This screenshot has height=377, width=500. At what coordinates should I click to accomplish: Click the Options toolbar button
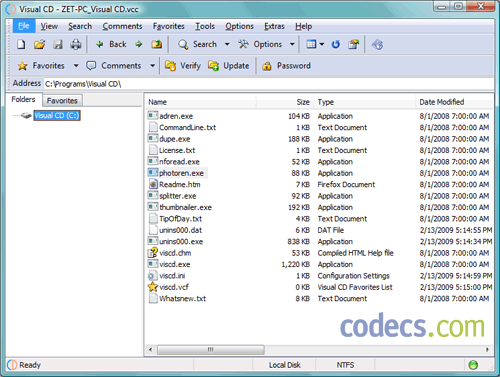click(x=260, y=44)
